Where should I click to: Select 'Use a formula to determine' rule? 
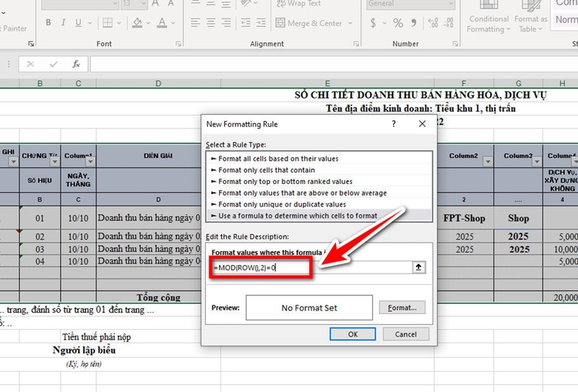point(319,216)
